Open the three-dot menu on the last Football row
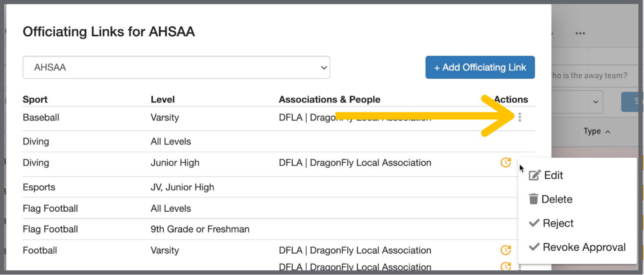Image resolution: width=644 pixels, height=275 pixels. [520, 268]
